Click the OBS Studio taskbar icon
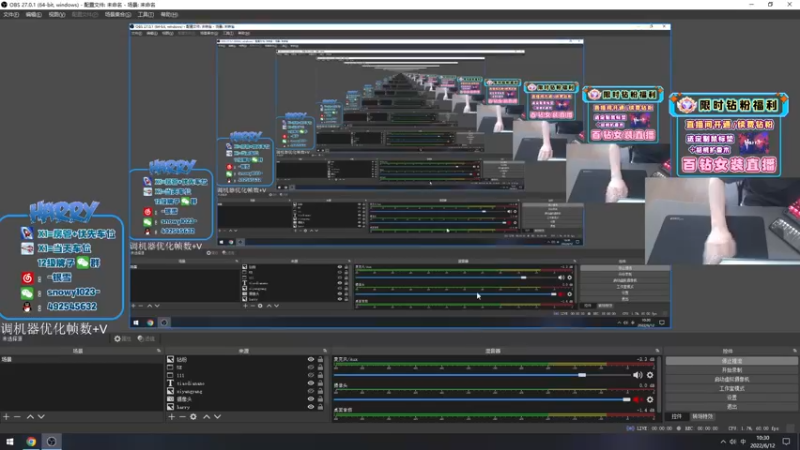This screenshot has height=450, width=800. click(x=52, y=442)
